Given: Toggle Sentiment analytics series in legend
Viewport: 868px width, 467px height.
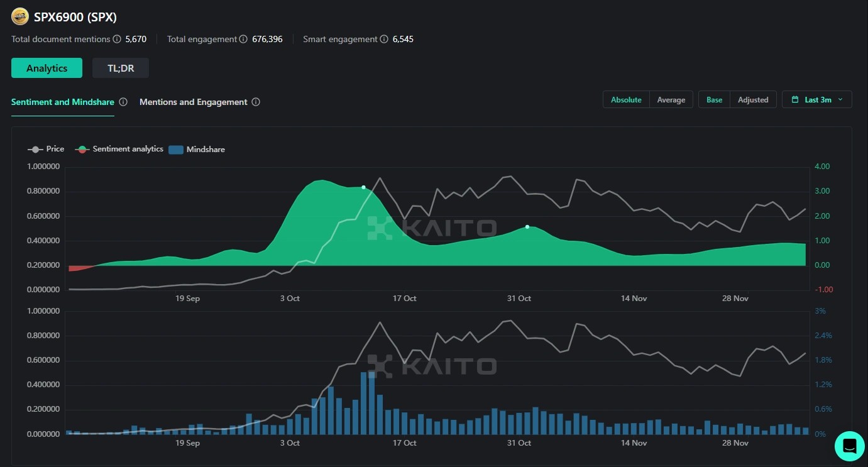Looking at the screenshot, I should (x=119, y=149).
